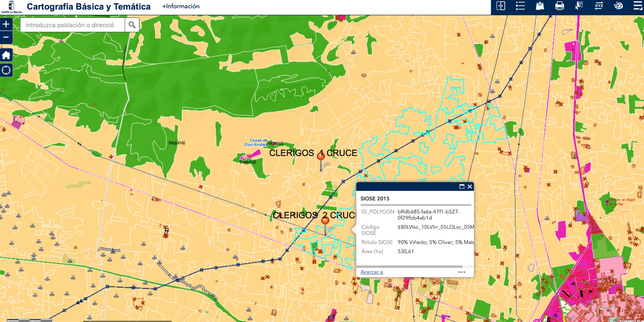Click the popup's horizontal scrollbar
The image size is (644, 322).
point(409,267)
